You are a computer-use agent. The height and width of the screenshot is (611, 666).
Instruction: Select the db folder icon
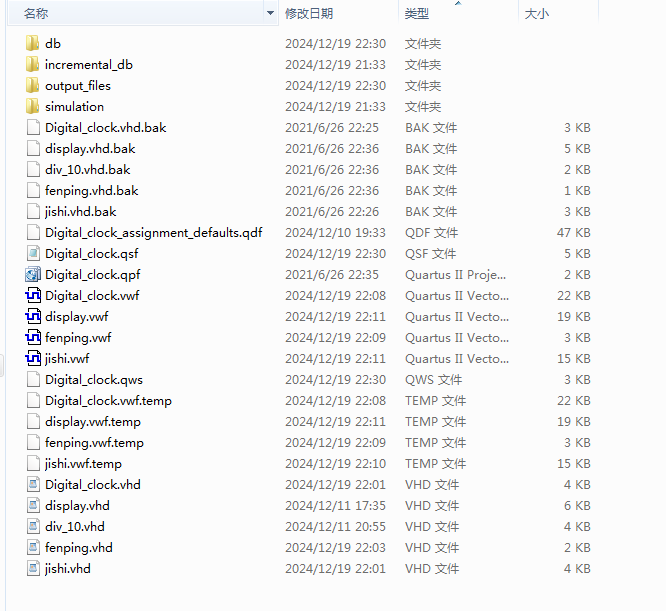32,44
